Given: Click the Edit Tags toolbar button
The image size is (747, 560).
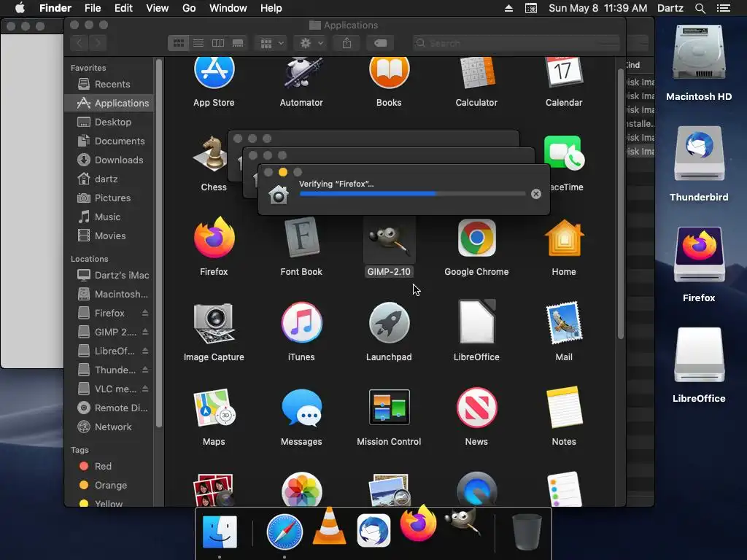Looking at the screenshot, I should coord(380,43).
